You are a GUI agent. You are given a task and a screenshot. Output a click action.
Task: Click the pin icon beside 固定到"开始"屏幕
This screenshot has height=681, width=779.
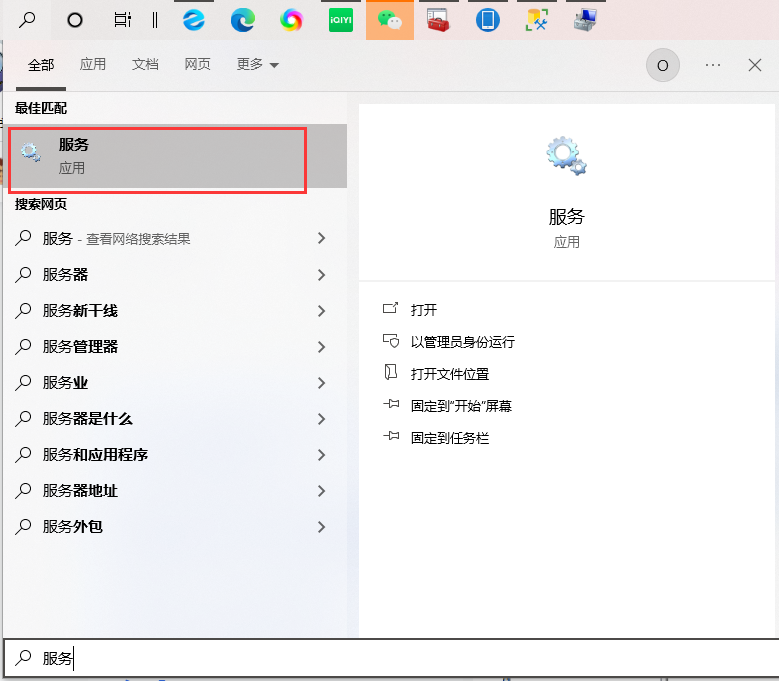point(391,404)
